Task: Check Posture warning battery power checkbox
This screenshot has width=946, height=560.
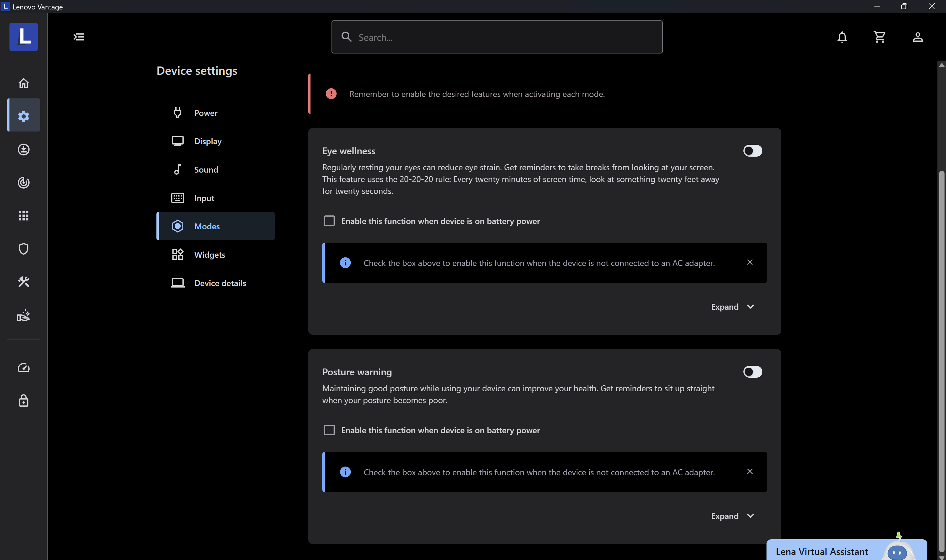Action: 329,430
